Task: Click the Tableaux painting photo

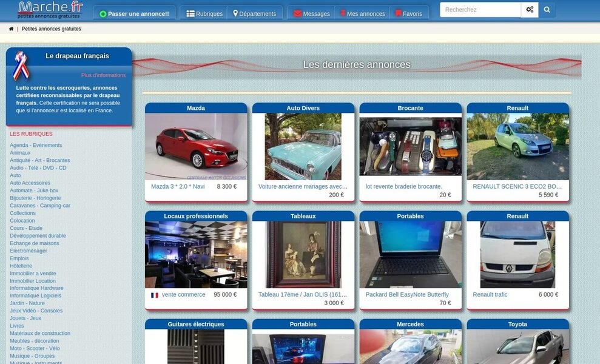Action: pyautogui.click(x=303, y=255)
